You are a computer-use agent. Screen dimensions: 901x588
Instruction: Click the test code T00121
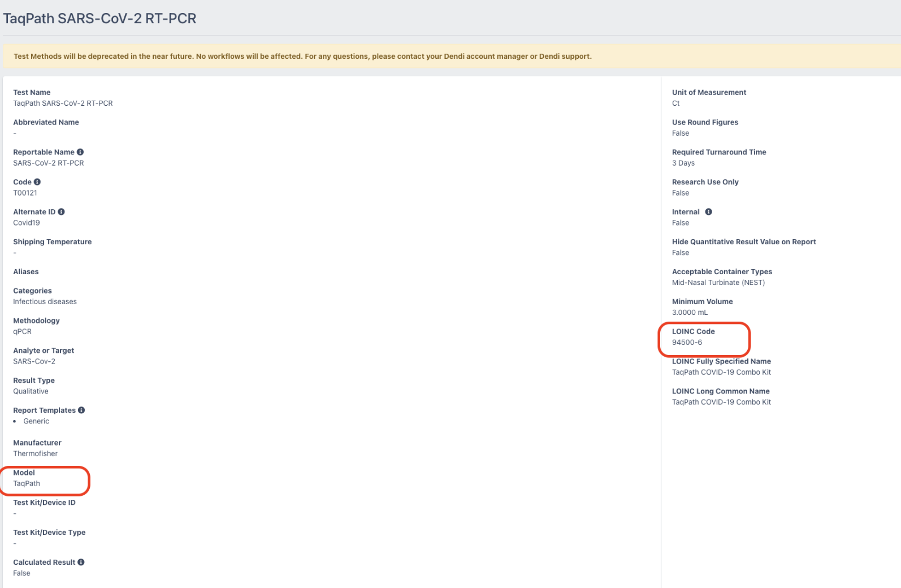coord(25,193)
